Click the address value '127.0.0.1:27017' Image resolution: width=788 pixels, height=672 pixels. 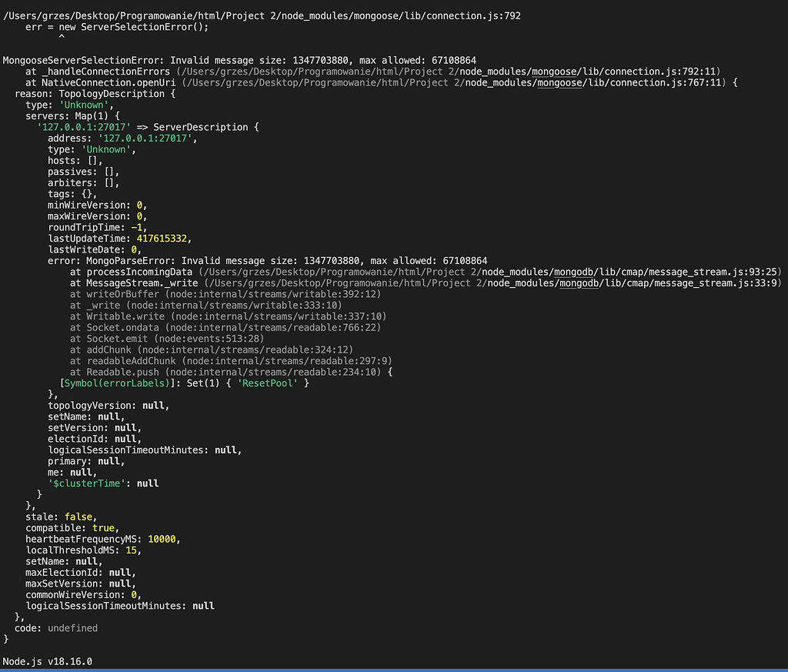[146, 138]
